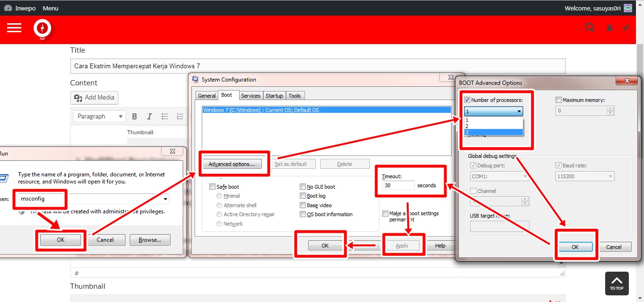Click the dashboard gauge icon beside Inwepo
This screenshot has width=644, height=302.
[8, 8]
